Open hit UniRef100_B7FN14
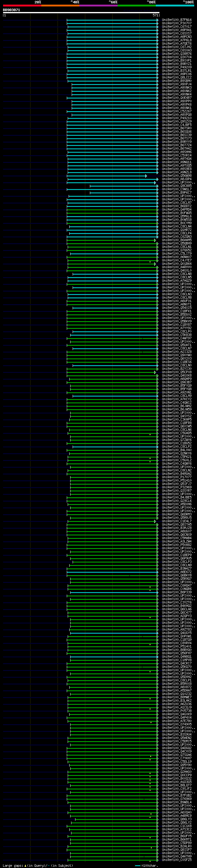Image resolution: width=197 pixels, height=868 pixels. click(177, 20)
